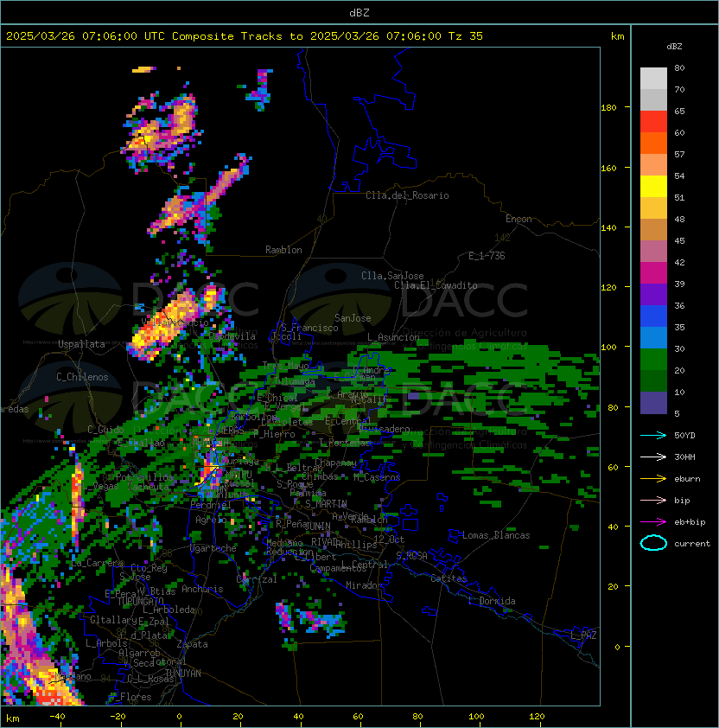The width and height of the screenshot is (719, 728).
Task: Click the 'L_Asuncion' map label
Action: tap(393, 337)
